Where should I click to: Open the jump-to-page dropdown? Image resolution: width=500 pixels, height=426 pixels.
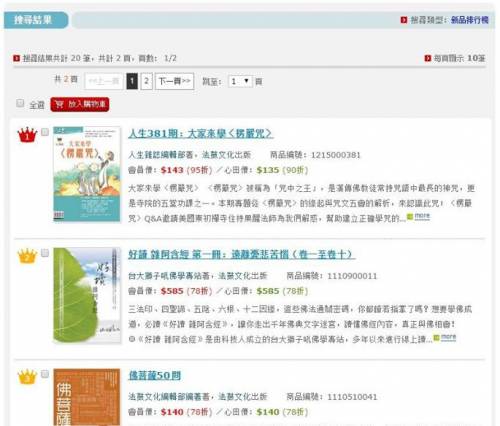[x=240, y=81]
